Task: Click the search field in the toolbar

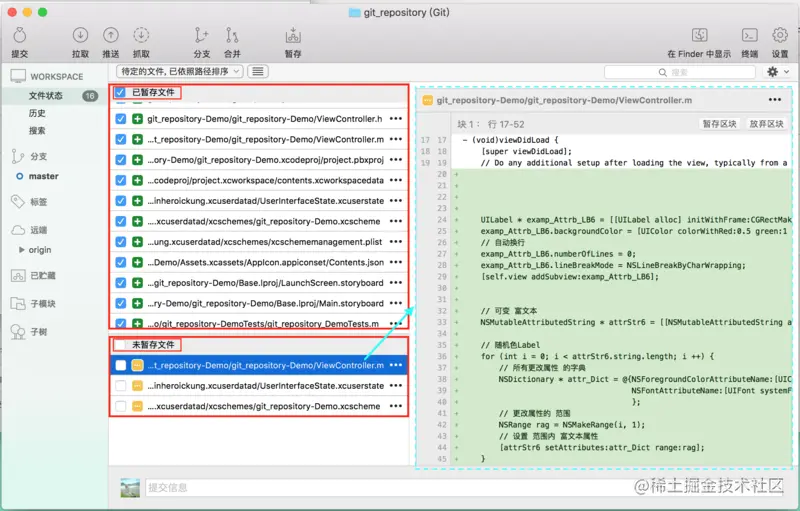Action: coord(680,72)
